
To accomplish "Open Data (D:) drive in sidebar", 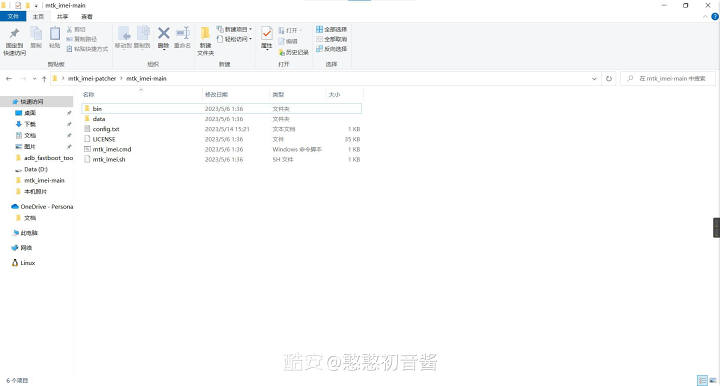I will [36, 169].
